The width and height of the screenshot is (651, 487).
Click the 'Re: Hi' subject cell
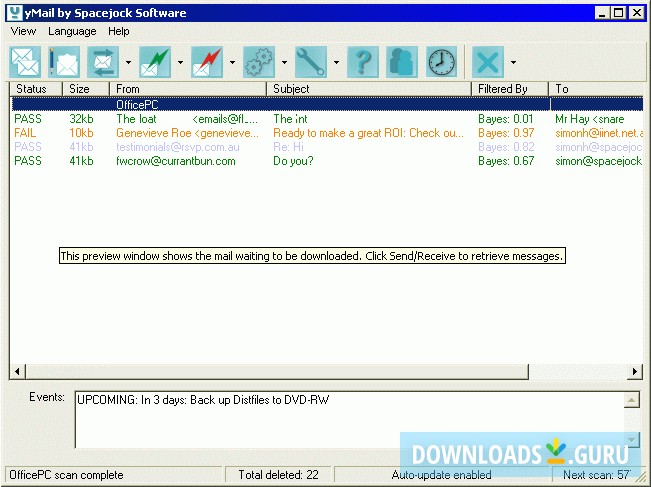pos(288,147)
